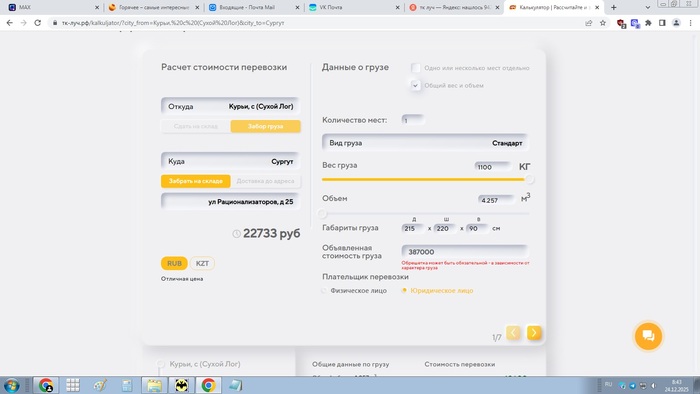This screenshot has height=394, width=700.
Task: Select the Калькулятор tab
Action: pyautogui.click(x=554, y=8)
